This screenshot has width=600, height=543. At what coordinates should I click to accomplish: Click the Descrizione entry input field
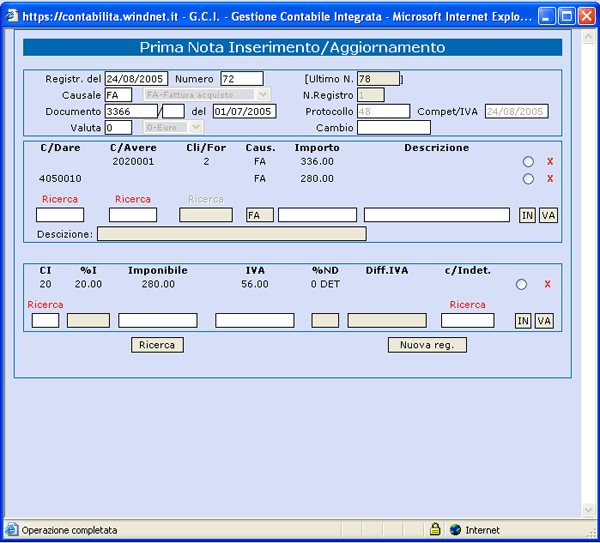pyautogui.click(x=437, y=215)
